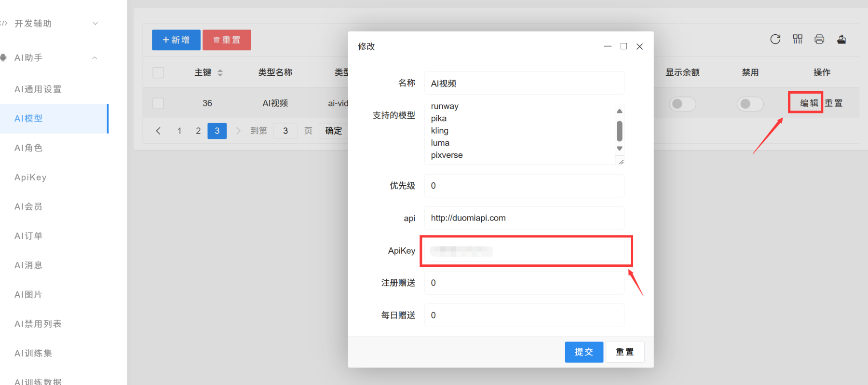Close the 修改 dialog

pyautogui.click(x=639, y=46)
